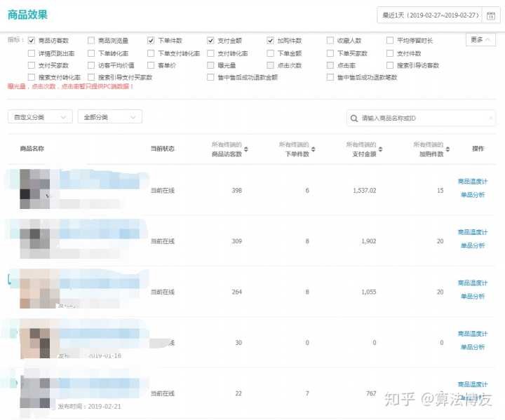
Task: Uncheck the 支付金额 indicator
Action: (210, 41)
